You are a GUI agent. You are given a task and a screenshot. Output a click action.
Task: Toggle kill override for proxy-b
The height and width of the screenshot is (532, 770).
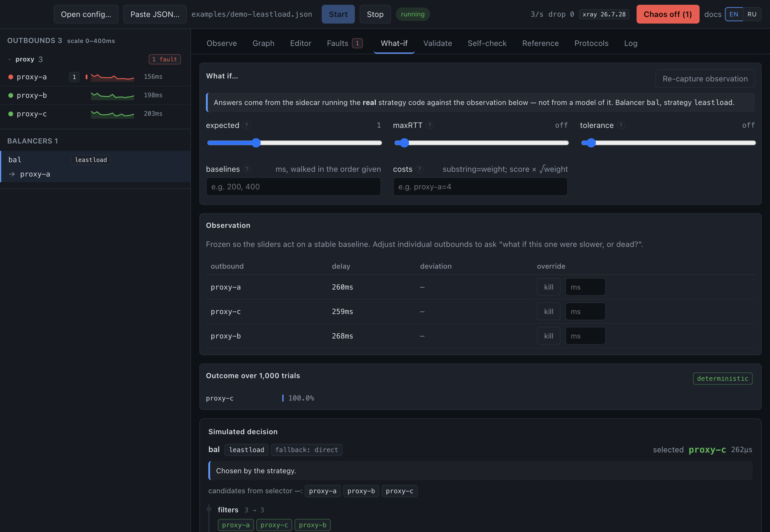[x=549, y=336]
